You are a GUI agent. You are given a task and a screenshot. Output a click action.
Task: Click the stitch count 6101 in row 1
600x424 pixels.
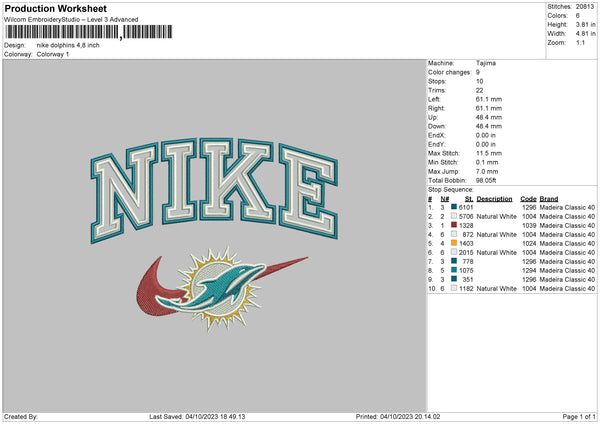466,207
